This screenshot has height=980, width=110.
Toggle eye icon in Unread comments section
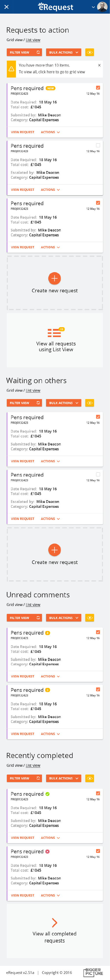[90, 618]
